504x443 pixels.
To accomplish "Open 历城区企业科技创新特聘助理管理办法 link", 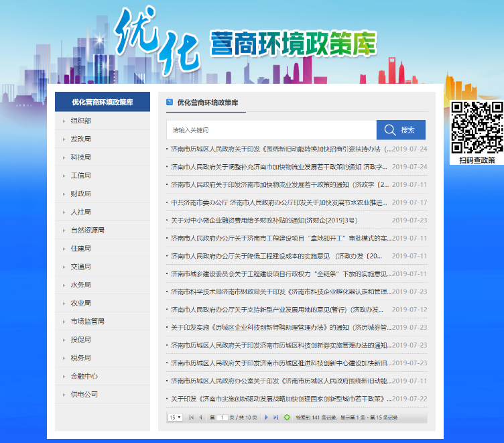I will tap(281, 327).
